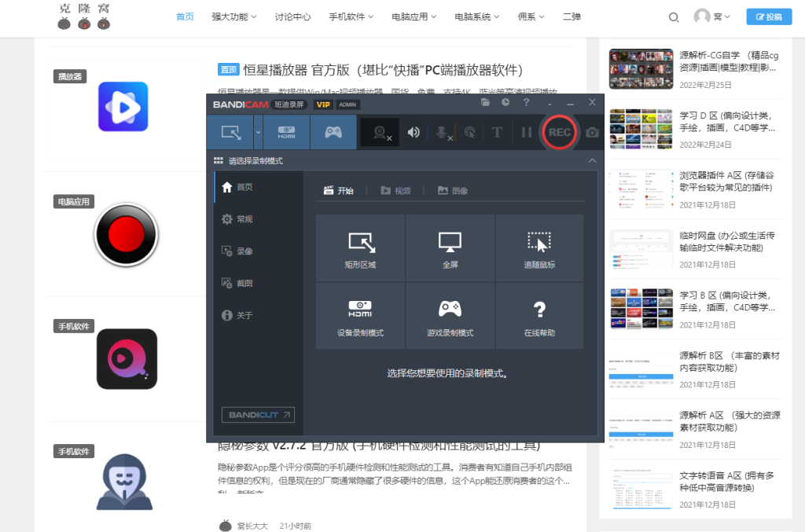Take a screenshot with camera icon
This screenshot has height=532, width=805.
click(x=592, y=132)
